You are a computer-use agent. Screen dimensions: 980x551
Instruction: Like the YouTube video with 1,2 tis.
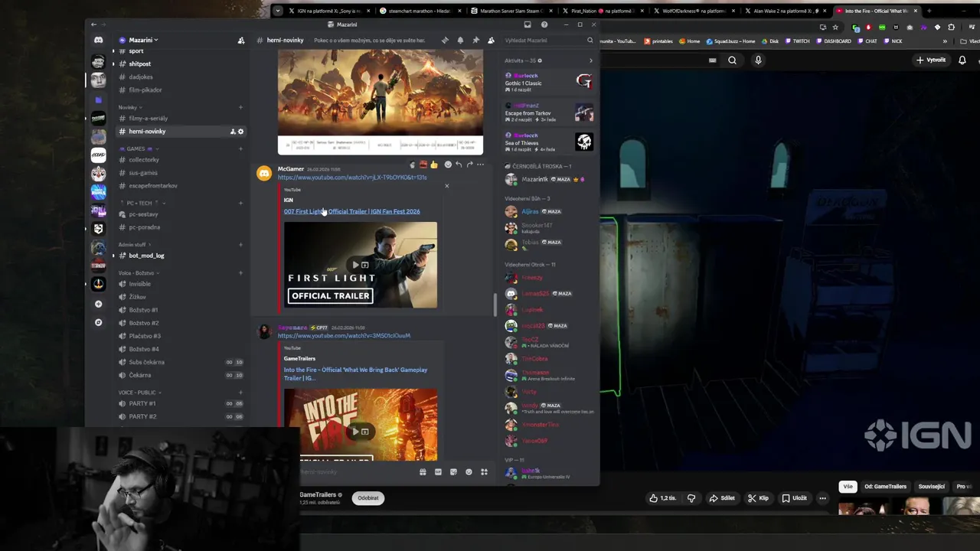pos(662,498)
